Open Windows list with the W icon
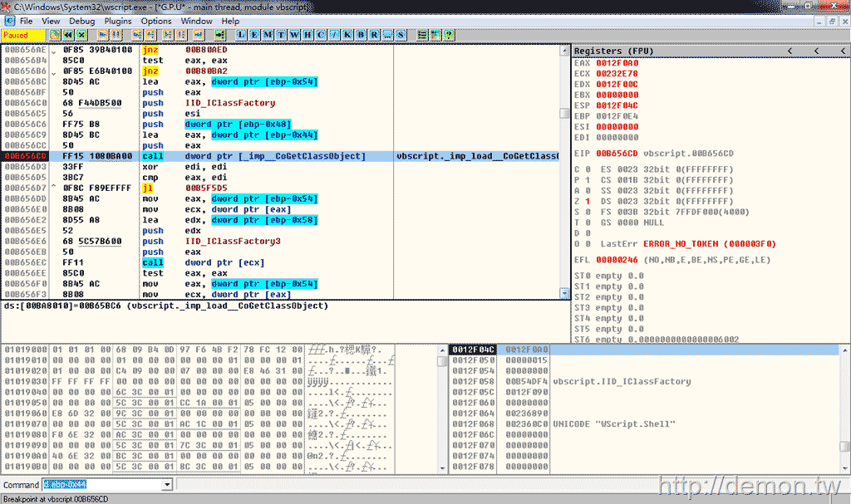 [296, 35]
